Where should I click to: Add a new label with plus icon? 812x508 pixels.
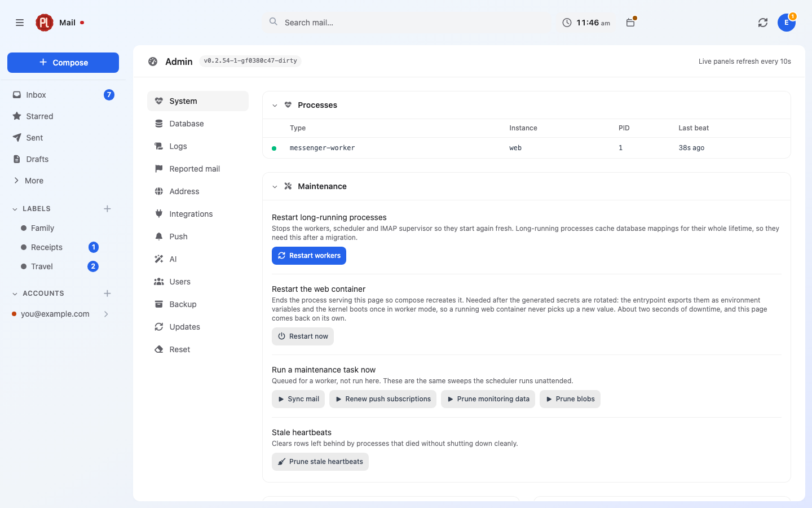point(107,209)
